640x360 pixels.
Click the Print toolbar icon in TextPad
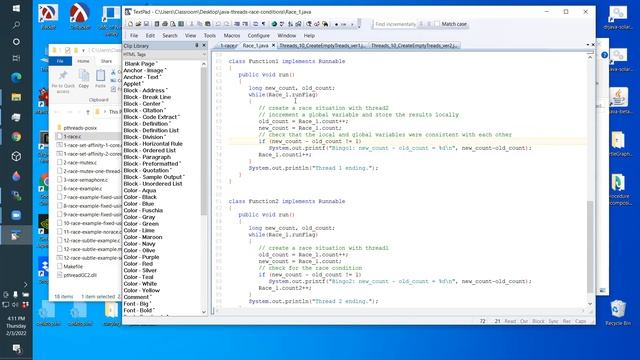[x=165, y=24]
